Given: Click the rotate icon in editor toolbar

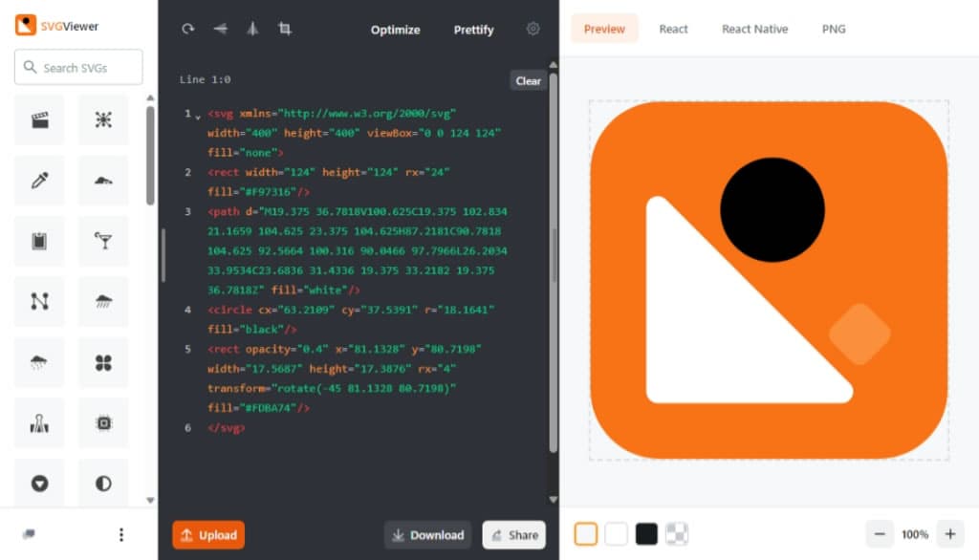Looking at the screenshot, I should [188, 29].
